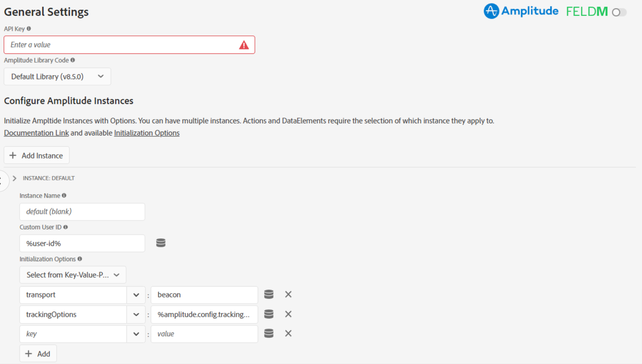Open the Default Library (v8.5.0) dropdown
The height and width of the screenshot is (364, 642).
(x=57, y=76)
